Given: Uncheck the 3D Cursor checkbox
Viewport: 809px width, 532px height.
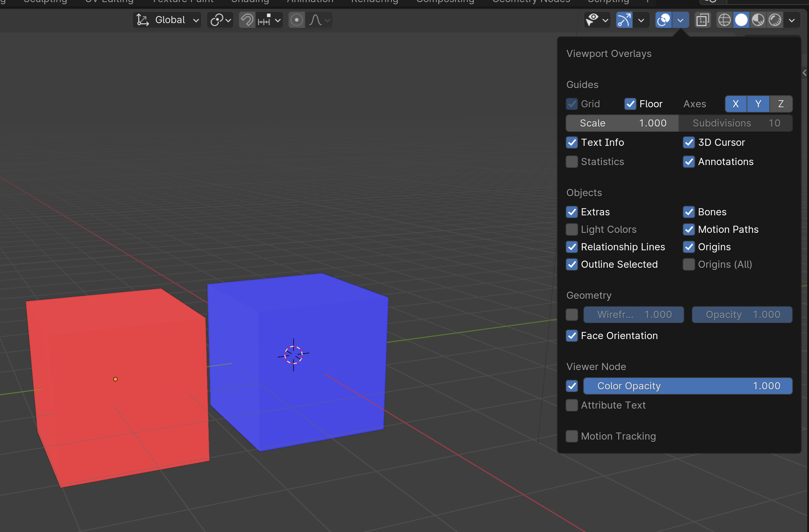Looking at the screenshot, I should pyautogui.click(x=689, y=143).
